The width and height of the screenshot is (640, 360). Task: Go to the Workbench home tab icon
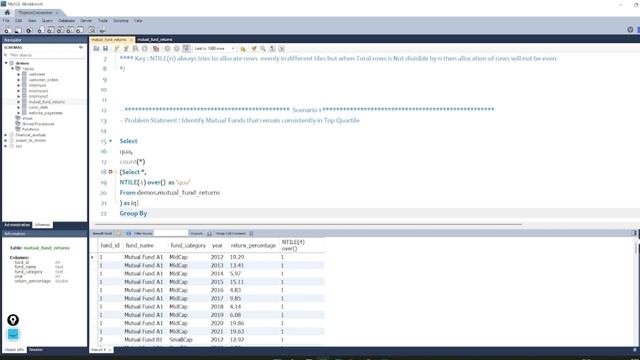[7, 13]
